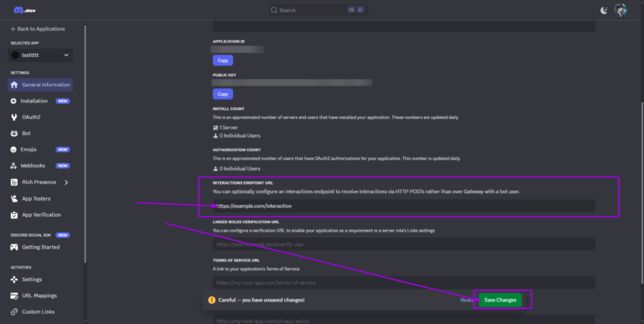Select General Information in sidebar
Screen dimensions: 644x324
pyautogui.click(x=40, y=85)
